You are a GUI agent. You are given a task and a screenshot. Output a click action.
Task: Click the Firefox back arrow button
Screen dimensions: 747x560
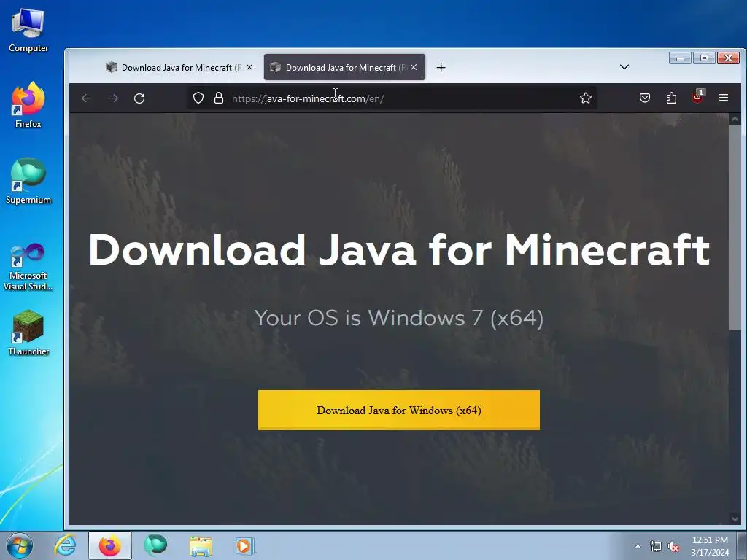87,98
